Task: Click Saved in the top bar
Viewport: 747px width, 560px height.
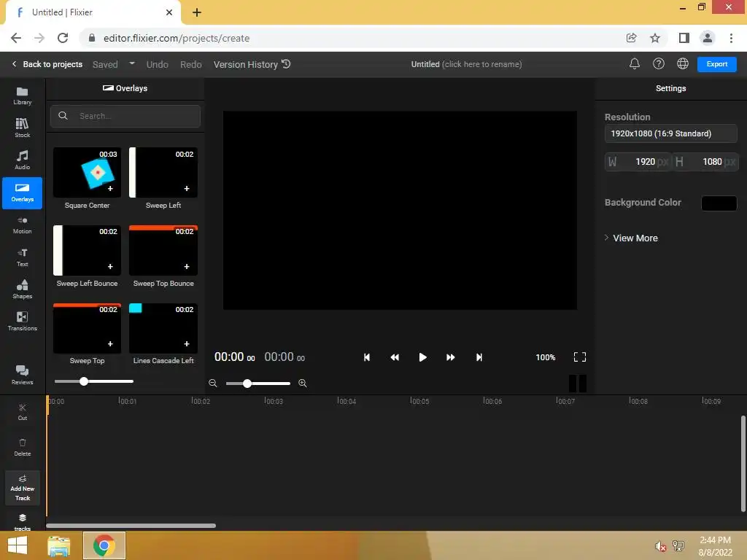Action: click(x=105, y=64)
